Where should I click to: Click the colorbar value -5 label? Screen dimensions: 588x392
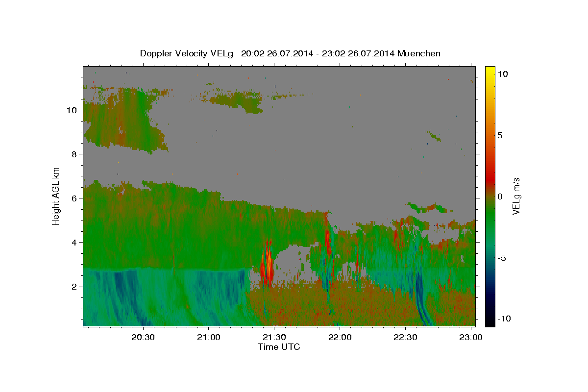[x=502, y=257]
